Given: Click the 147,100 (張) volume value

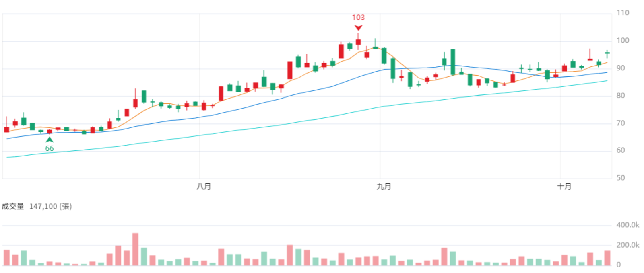Looking at the screenshot, I should (51, 207).
